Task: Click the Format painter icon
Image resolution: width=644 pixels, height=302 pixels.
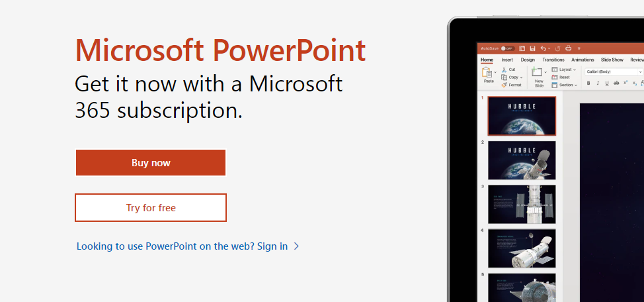Action: tap(504, 85)
